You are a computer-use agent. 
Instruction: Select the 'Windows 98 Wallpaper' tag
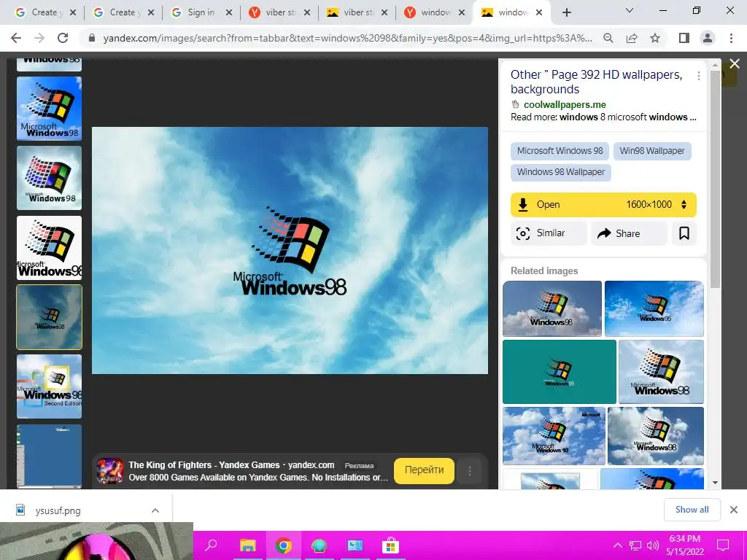point(561,172)
